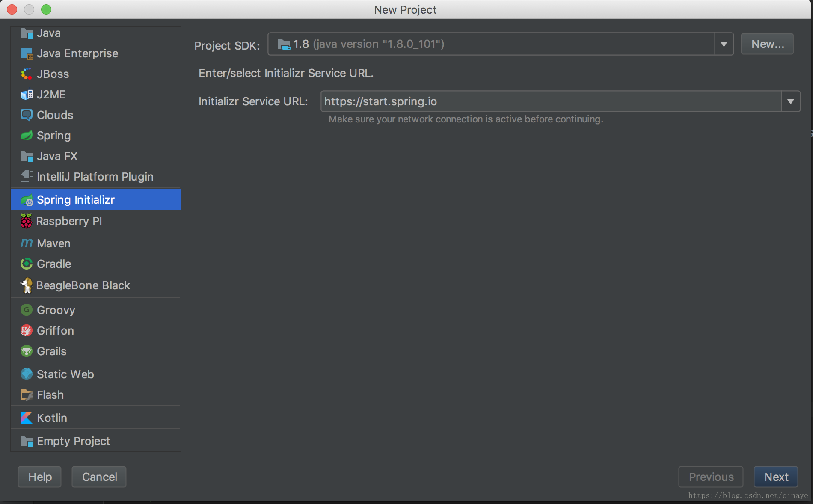
Task: Open the Project SDK dropdown arrow
Action: pyautogui.click(x=724, y=44)
